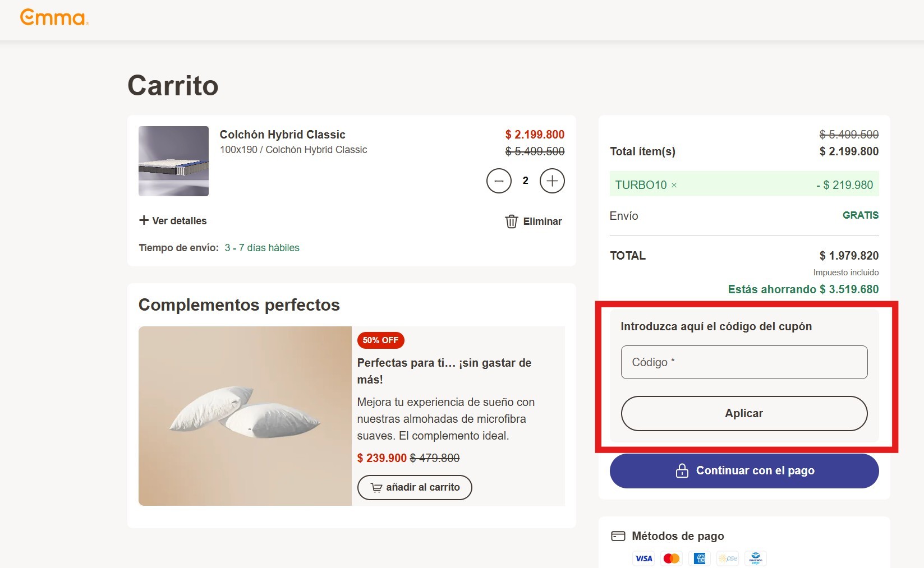Increase mattress quantity with the plus button
Image resolution: width=924 pixels, height=568 pixels.
552,181
